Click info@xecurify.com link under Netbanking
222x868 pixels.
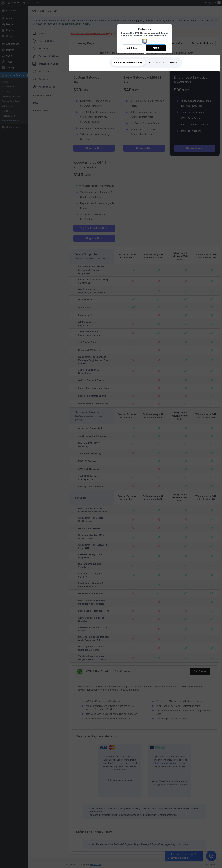coord(163,763)
